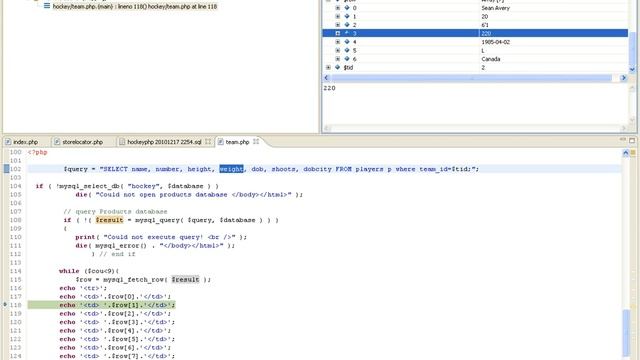Click the storelocator.php tab file icon

click(57, 142)
